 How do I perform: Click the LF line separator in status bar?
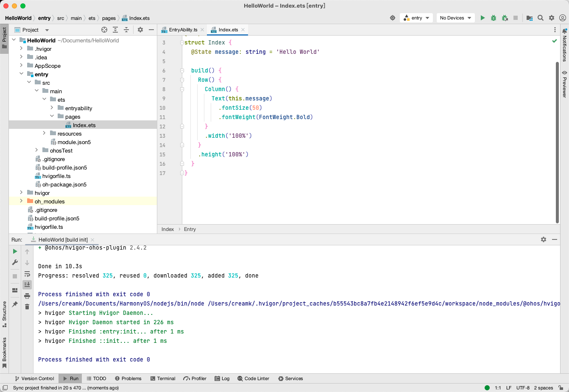[509, 388]
